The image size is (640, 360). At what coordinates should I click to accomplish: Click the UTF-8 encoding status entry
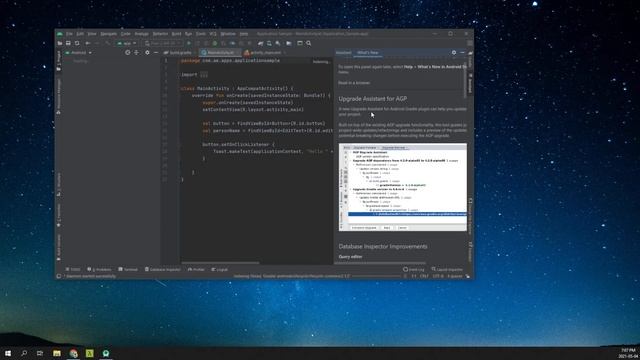pos(438,276)
